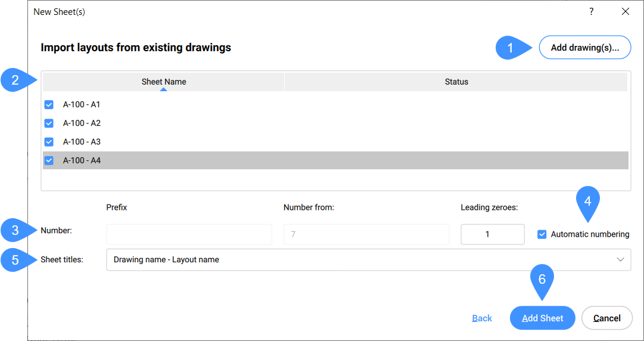Viewport: 644px width, 341px height.
Task: Disable Automatic numbering checkbox
Action: [542, 234]
